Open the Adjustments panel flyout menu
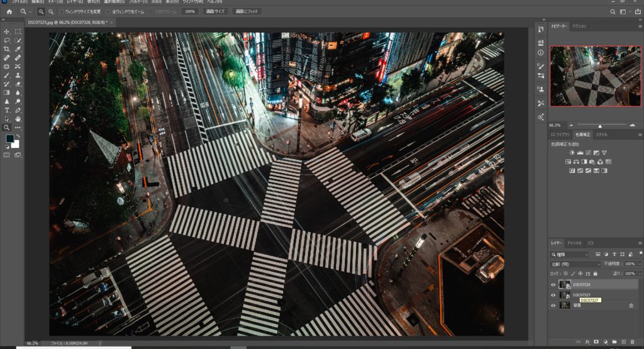The image size is (644, 349). tap(640, 135)
